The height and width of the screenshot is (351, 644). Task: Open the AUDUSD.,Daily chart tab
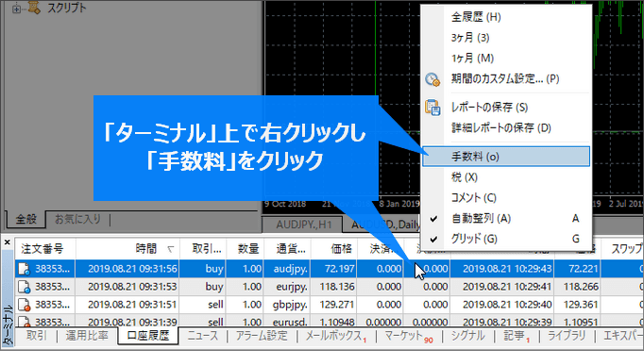tap(385, 225)
